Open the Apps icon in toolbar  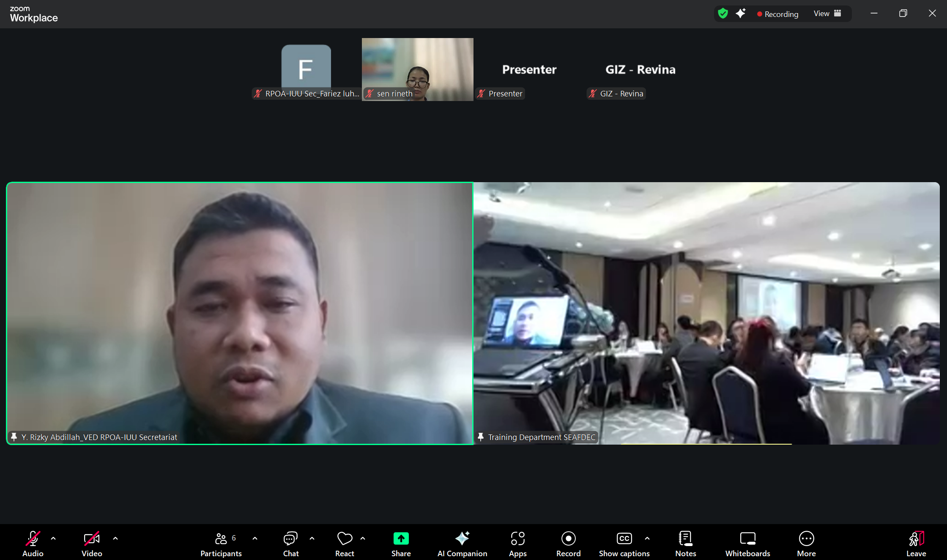point(517,544)
